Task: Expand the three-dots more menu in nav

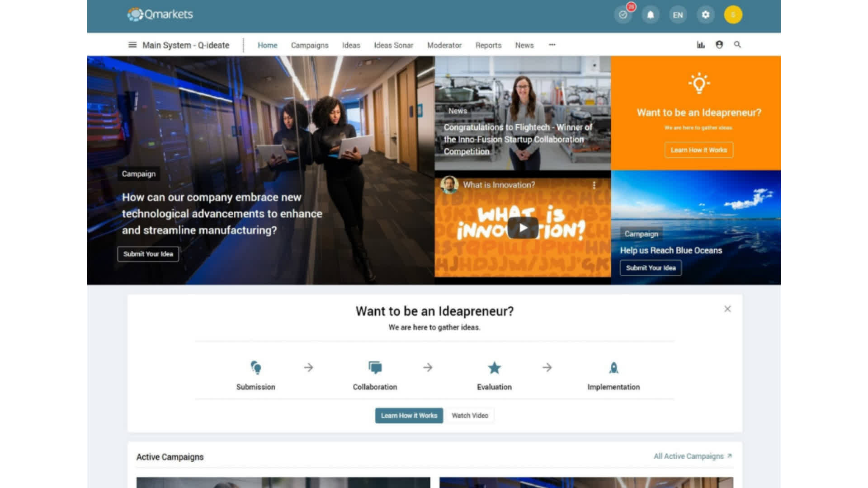Action: pos(552,45)
